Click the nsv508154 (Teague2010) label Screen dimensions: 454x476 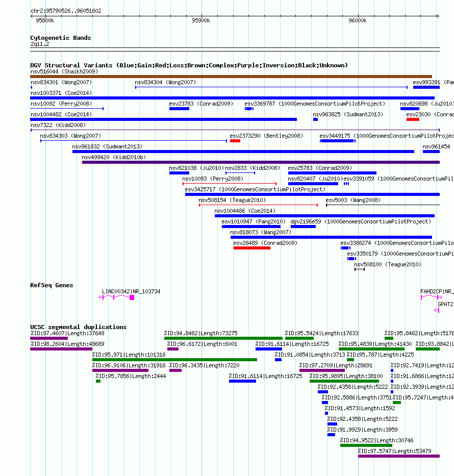(232, 200)
